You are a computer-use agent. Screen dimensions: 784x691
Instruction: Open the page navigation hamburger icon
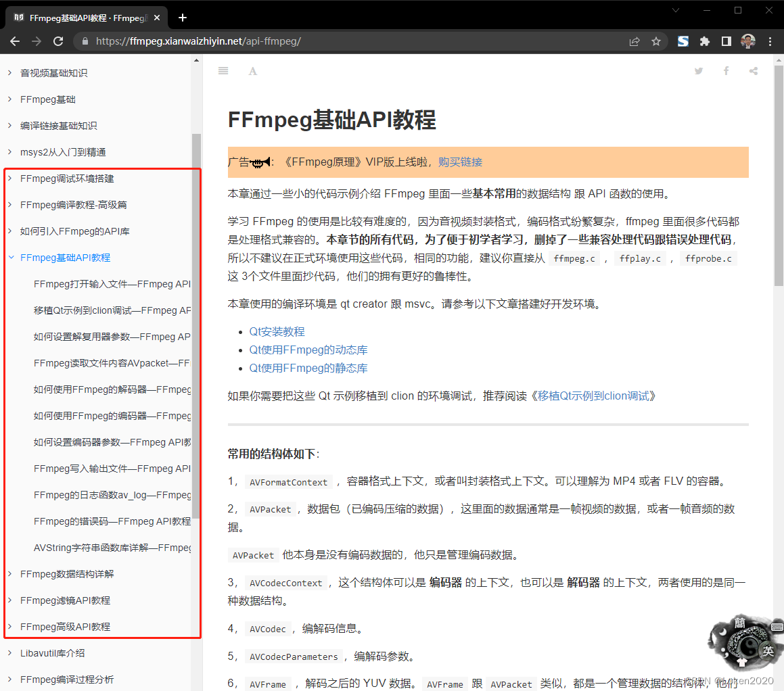click(x=223, y=70)
